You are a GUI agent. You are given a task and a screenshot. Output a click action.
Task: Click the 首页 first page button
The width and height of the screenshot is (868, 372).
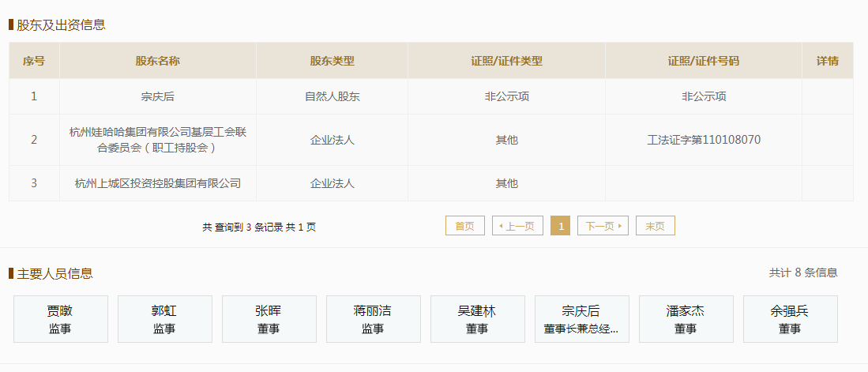465,226
